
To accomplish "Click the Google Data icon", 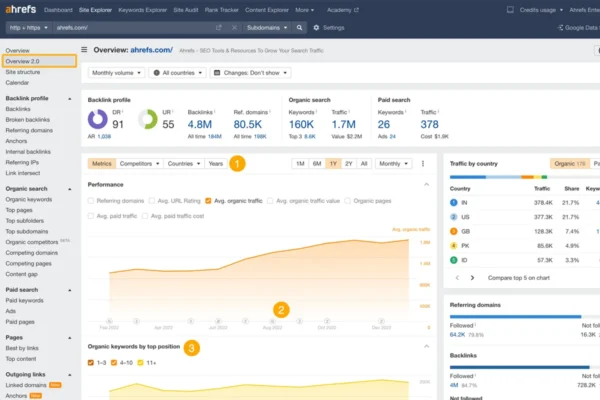I will [561, 28].
